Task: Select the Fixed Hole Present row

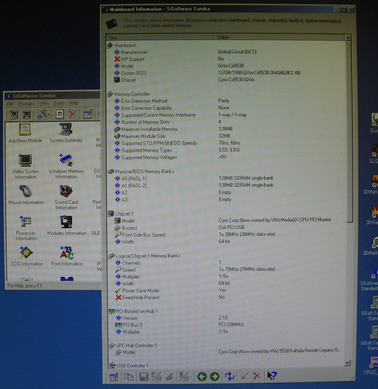Action: pyautogui.click(x=227, y=297)
